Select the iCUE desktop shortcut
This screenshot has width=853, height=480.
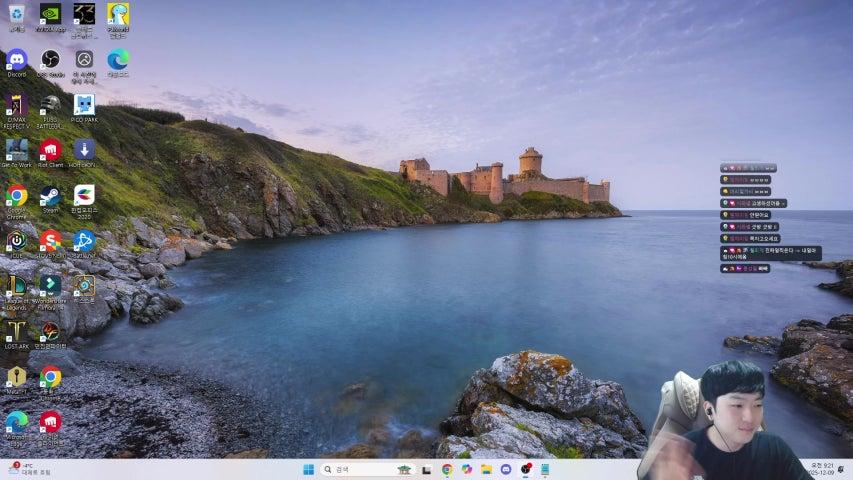[17, 241]
